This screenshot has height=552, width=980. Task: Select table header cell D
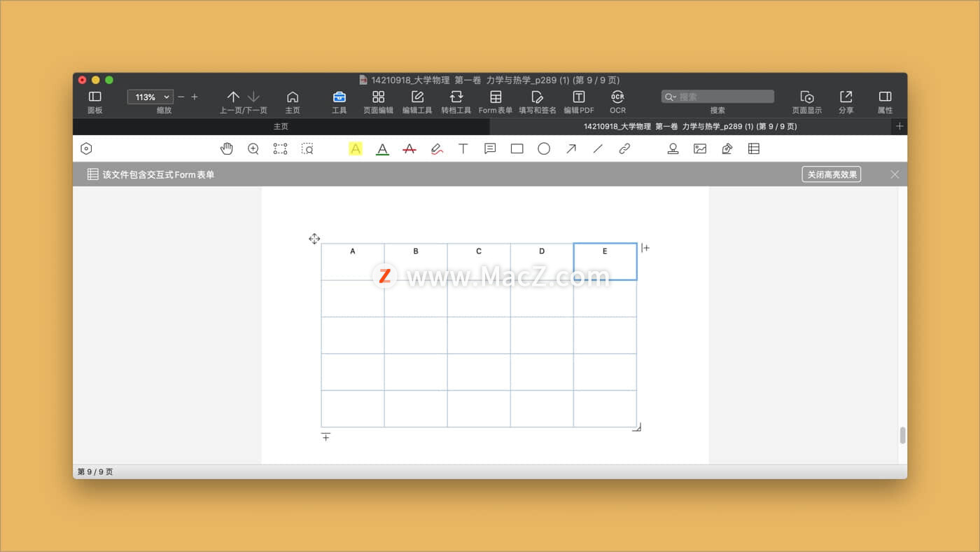coord(542,261)
